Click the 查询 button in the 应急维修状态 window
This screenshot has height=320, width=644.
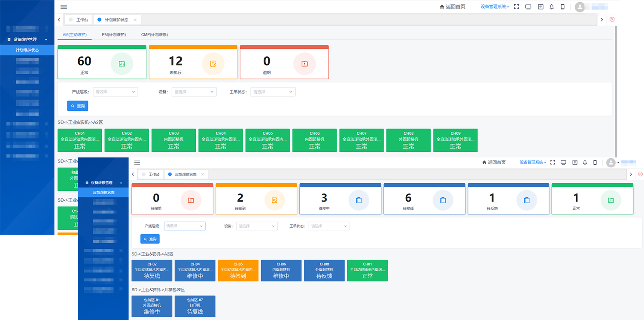[150, 239]
